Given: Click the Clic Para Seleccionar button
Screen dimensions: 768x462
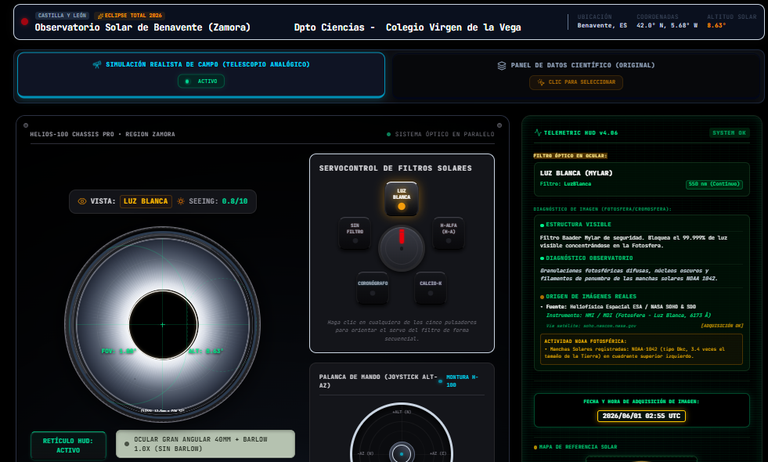Looking at the screenshot, I should coord(576,82).
